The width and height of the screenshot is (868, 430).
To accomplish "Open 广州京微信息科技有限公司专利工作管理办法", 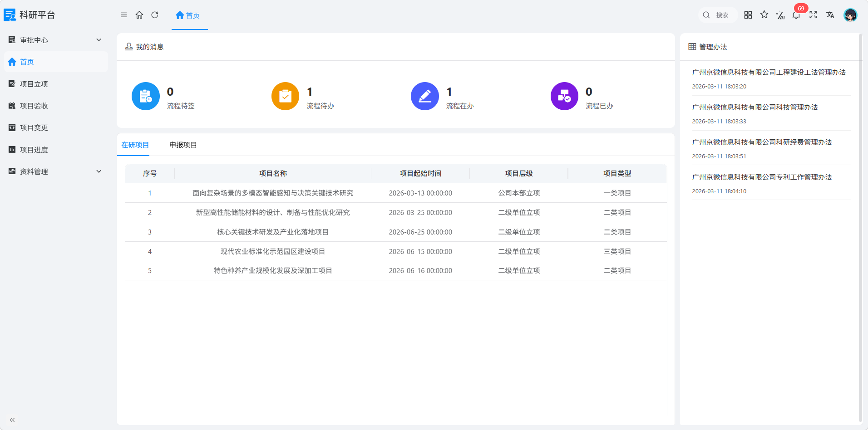I will (762, 177).
